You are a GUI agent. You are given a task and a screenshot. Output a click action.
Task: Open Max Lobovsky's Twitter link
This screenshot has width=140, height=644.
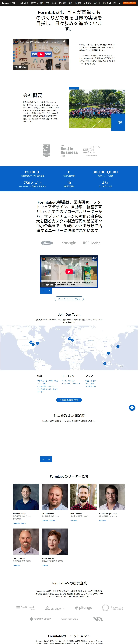(23, 523)
